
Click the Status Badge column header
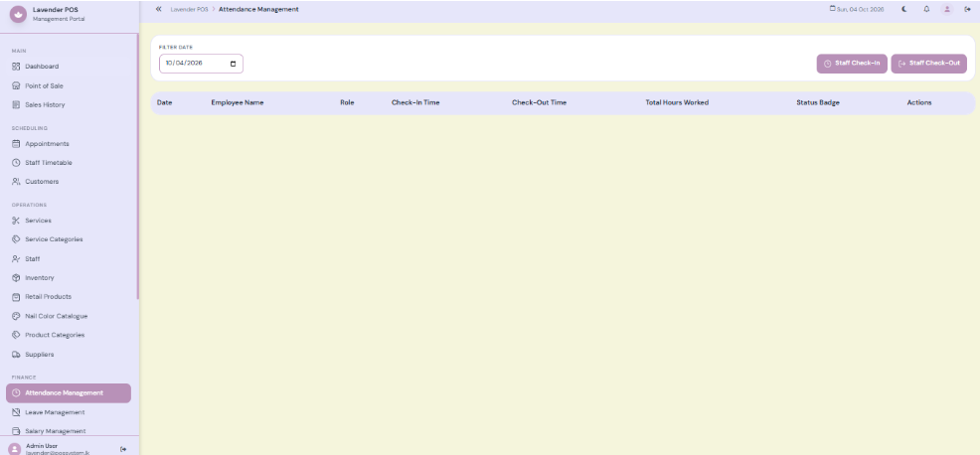tap(818, 102)
